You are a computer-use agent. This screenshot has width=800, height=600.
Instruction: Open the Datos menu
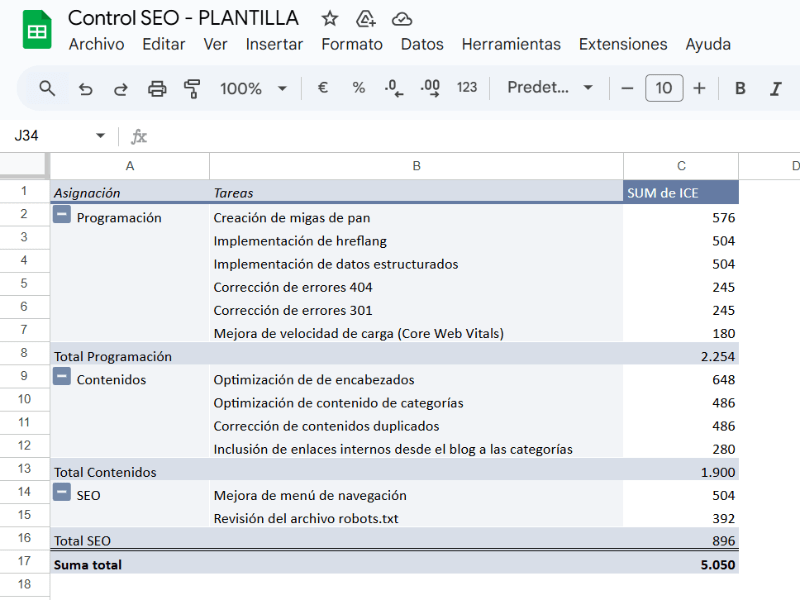pyautogui.click(x=422, y=44)
